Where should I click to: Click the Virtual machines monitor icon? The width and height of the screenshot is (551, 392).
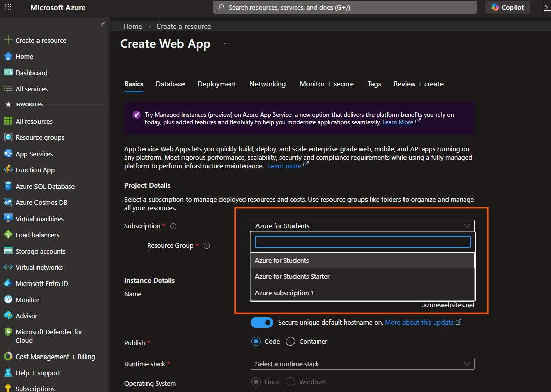(x=8, y=219)
